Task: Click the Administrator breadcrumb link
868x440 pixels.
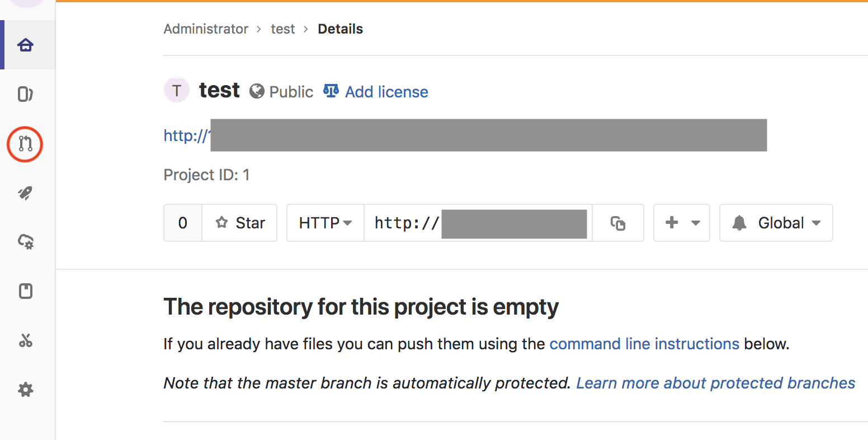Action: (206, 29)
